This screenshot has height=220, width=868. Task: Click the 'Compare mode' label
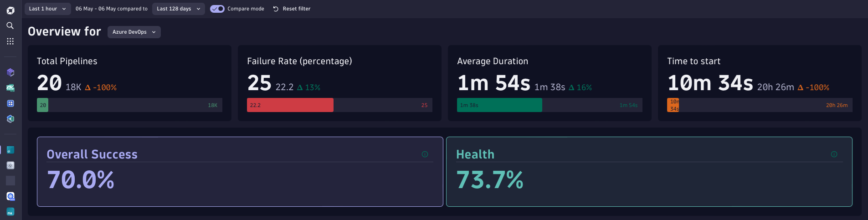point(246,9)
